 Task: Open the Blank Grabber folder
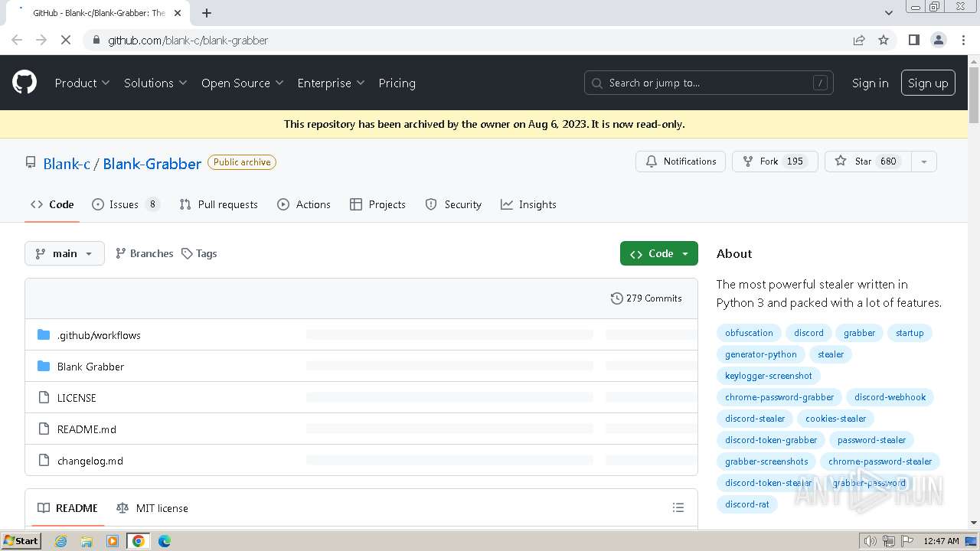(x=90, y=367)
